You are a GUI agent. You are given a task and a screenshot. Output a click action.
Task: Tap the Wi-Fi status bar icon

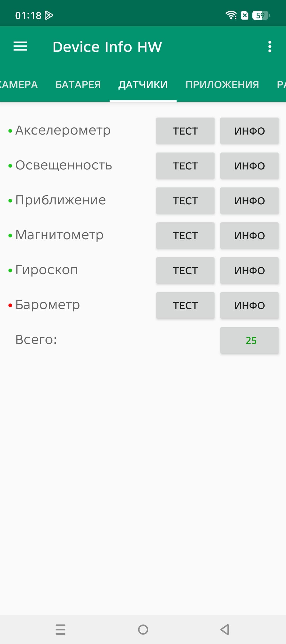point(231,15)
